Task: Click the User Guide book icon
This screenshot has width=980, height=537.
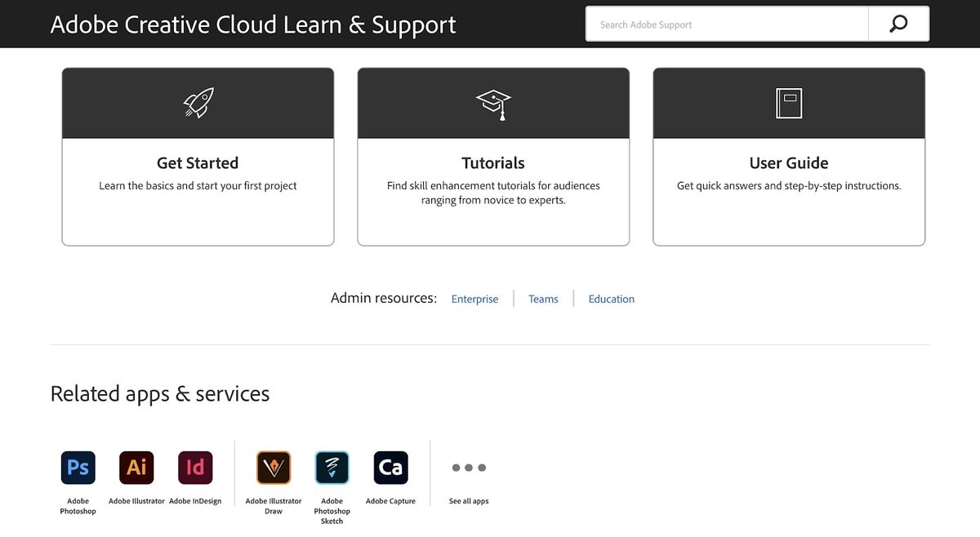Action: click(789, 103)
